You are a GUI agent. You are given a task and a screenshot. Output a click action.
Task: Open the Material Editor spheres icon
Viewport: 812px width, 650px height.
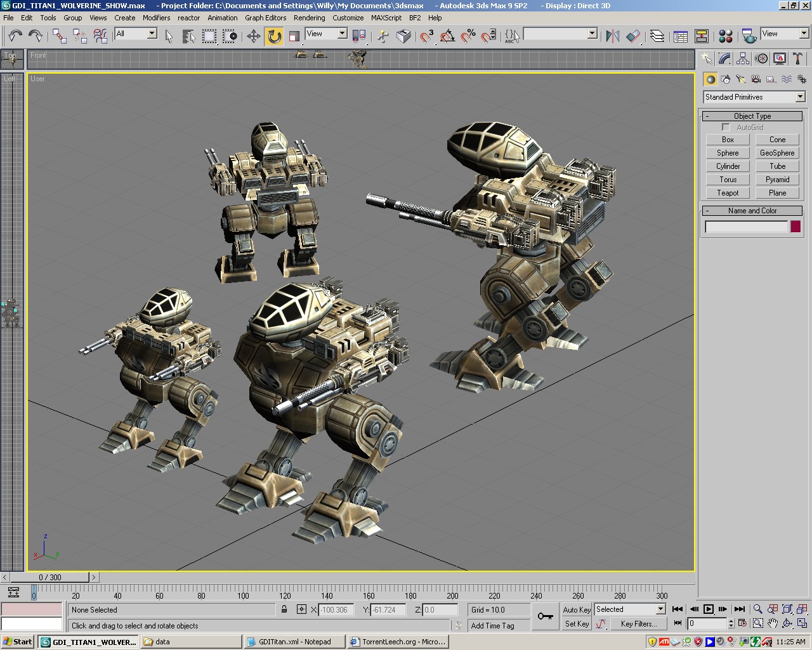[726, 36]
